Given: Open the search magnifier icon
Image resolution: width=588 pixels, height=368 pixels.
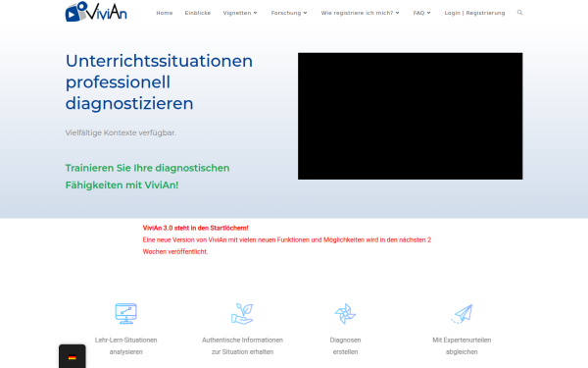Looking at the screenshot, I should click(x=519, y=13).
